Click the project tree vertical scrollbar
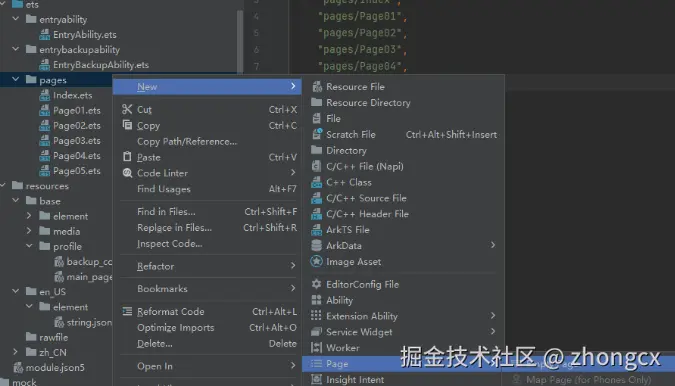This screenshot has width=675, height=386. coord(240,41)
